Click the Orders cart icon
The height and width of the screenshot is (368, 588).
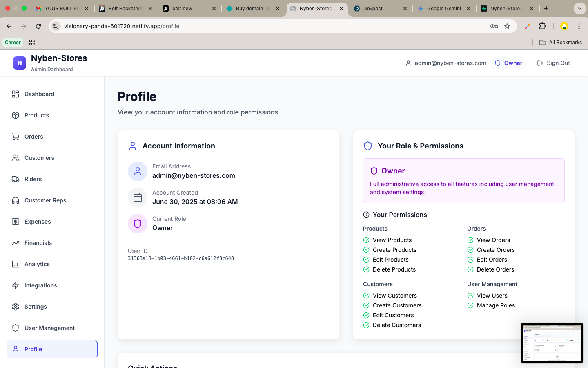click(16, 137)
